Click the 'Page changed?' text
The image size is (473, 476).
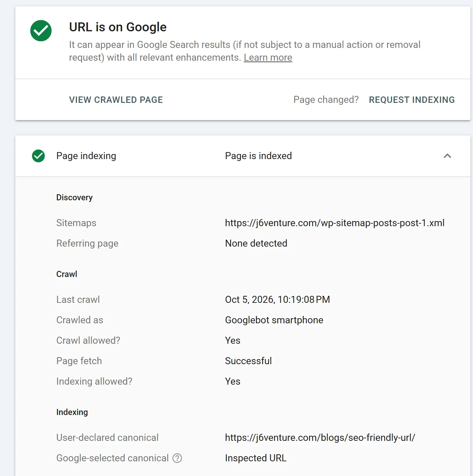coord(326,100)
